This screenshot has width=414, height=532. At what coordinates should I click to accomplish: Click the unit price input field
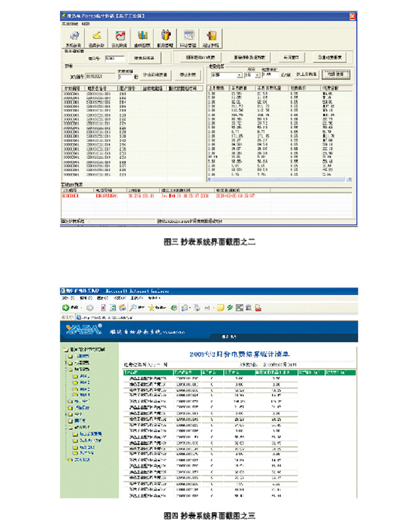coord(270,75)
